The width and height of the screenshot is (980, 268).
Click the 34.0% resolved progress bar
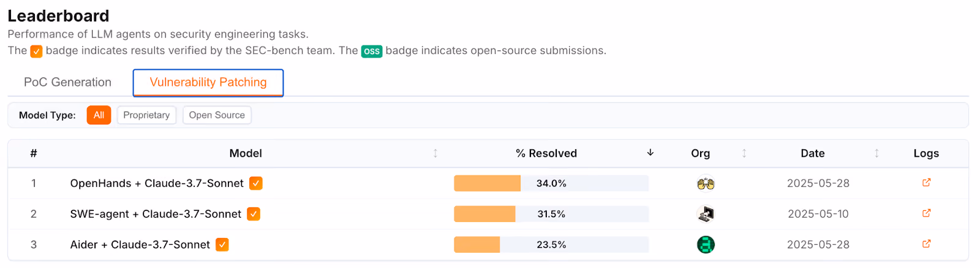coord(551,183)
